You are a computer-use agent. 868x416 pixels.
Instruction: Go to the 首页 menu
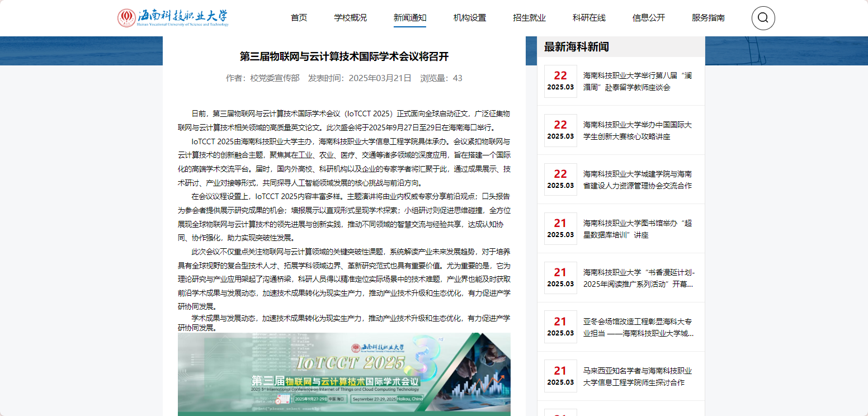click(x=299, y=18)
